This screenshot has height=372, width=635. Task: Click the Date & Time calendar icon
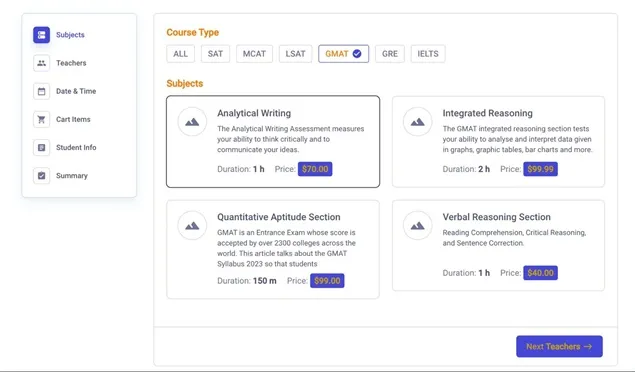pyautogui.click(x=41, y=91)
